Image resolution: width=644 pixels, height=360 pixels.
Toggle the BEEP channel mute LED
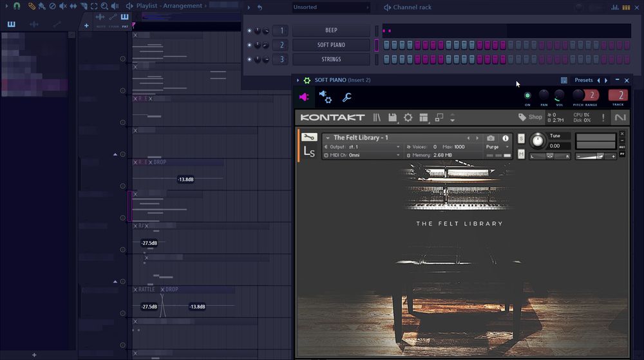(x=249, y=30)
